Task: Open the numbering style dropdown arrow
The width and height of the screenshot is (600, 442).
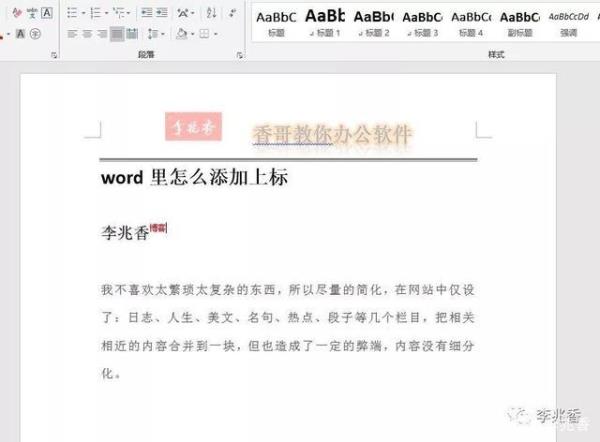Action: coord(106,13)
